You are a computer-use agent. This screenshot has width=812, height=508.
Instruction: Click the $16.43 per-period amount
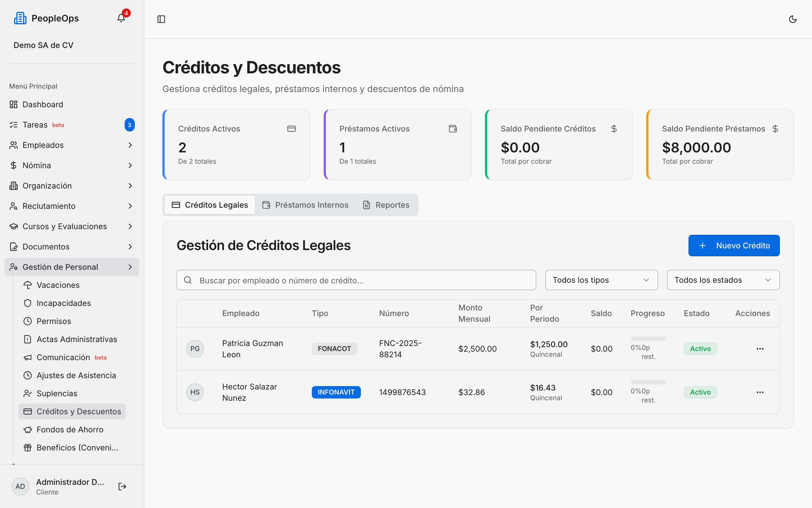(x=542, y=388)
